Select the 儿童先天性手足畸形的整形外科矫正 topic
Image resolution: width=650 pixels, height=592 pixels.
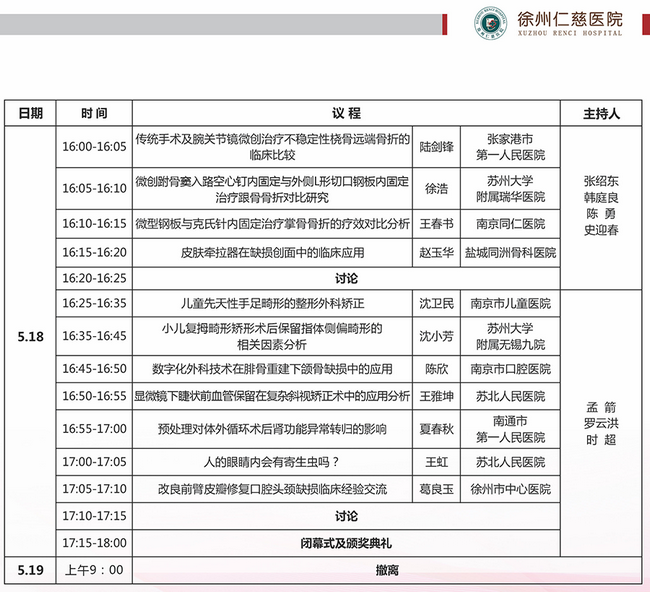(x=273, y=302)
